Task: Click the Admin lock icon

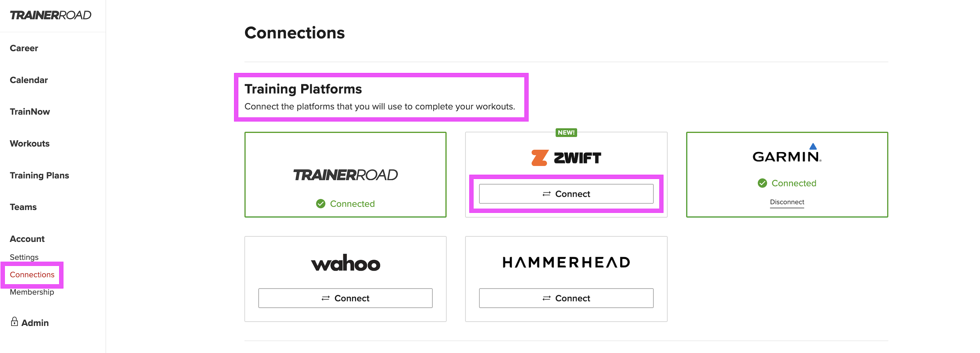Action: (14, 322)
